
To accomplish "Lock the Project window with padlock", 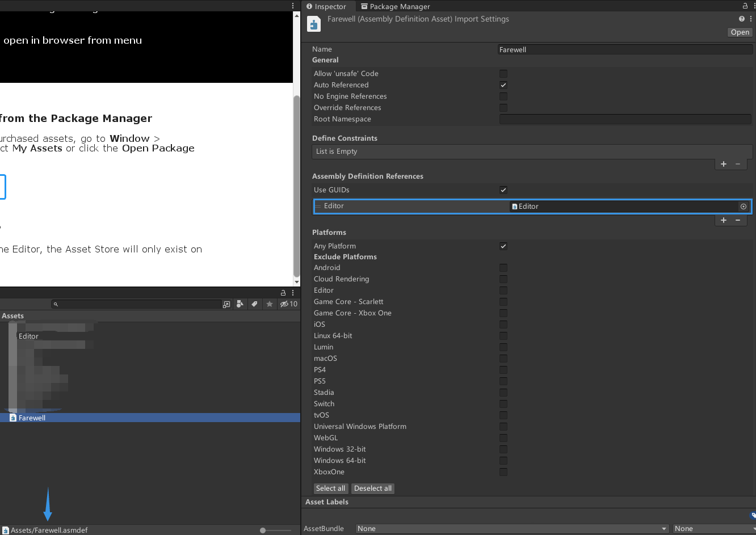I will coord(283,293).
